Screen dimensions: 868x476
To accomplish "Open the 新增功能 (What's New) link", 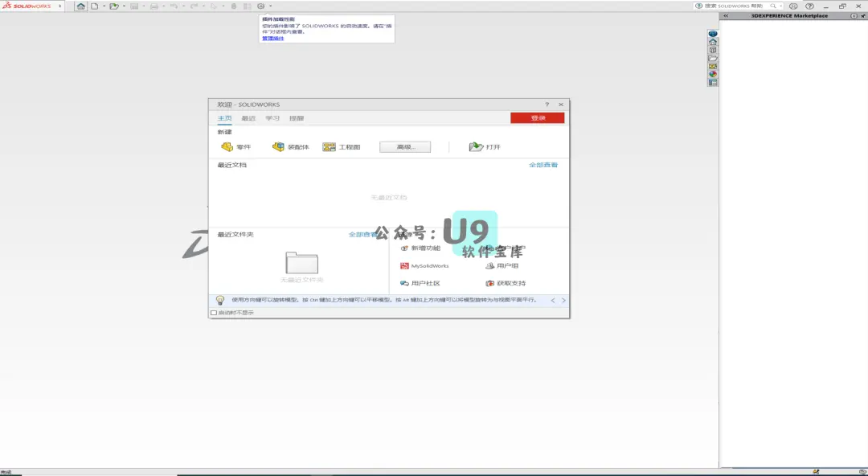I will click(420, 248).
